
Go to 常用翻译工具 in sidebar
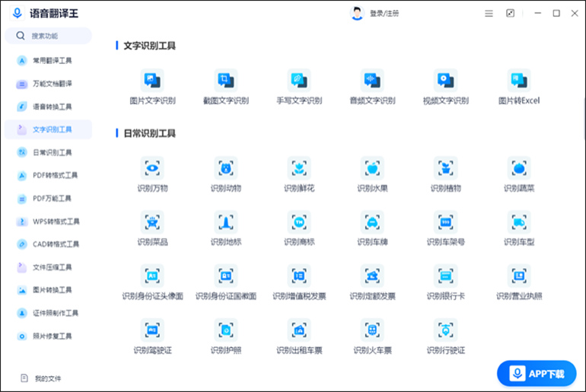(x=48, y=61)
